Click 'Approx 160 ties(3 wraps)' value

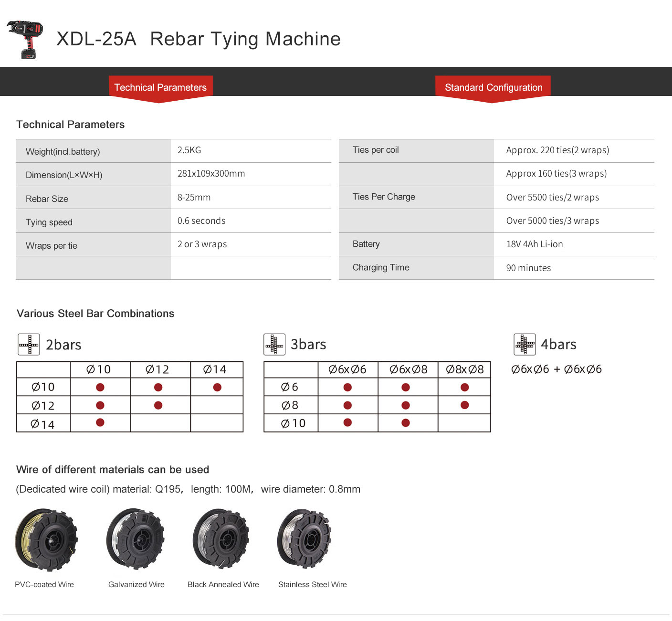556,174
